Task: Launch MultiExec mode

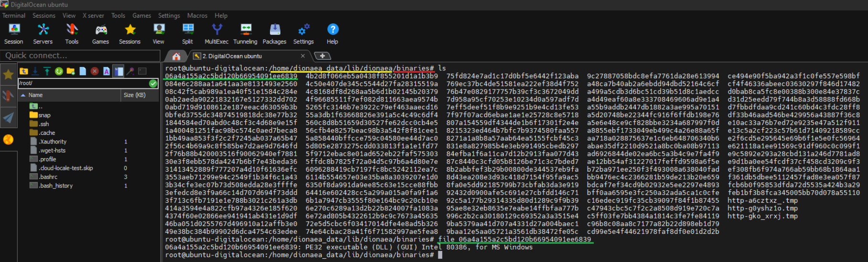Action: pyautogui.click(x=216, y=33)
